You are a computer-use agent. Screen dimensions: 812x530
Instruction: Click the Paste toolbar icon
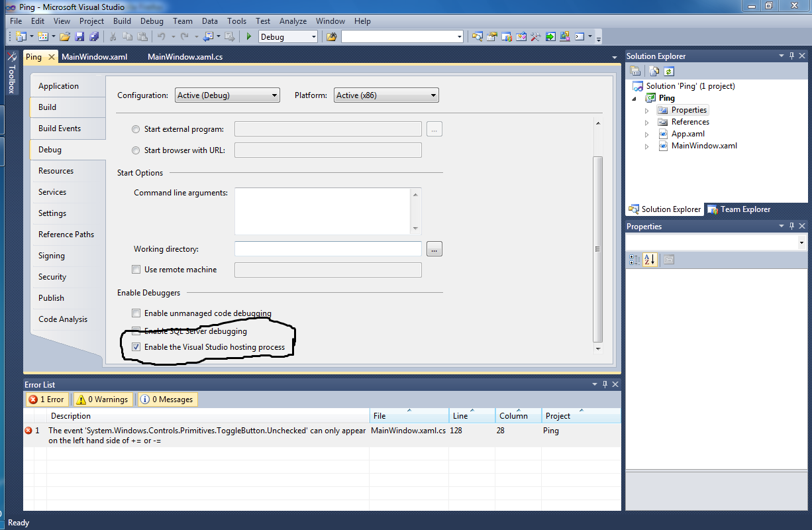point(142,36)
